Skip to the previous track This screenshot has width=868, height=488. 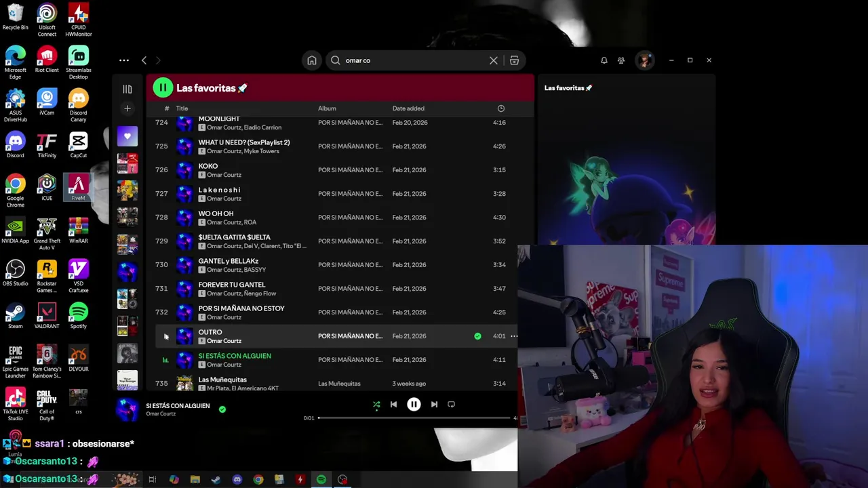pyautogui.click(x=393, y=405)
